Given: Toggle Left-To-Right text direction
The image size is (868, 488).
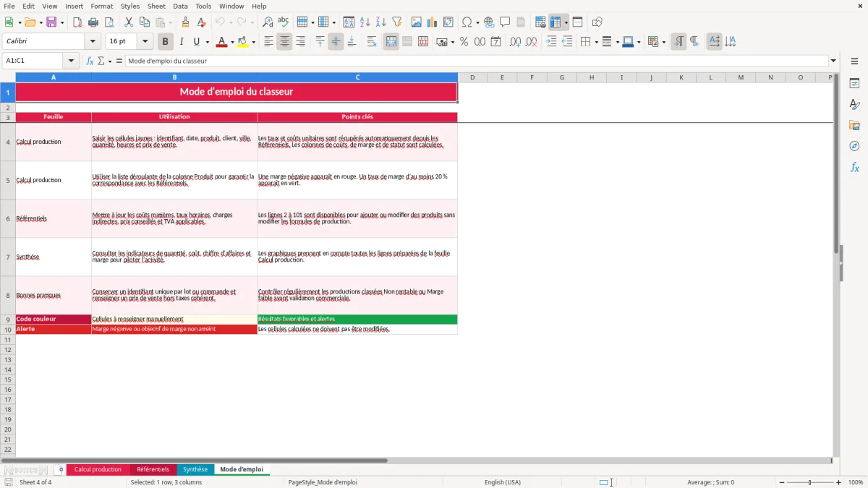Looking at the screenshot, I should click(x=678, y=42).
